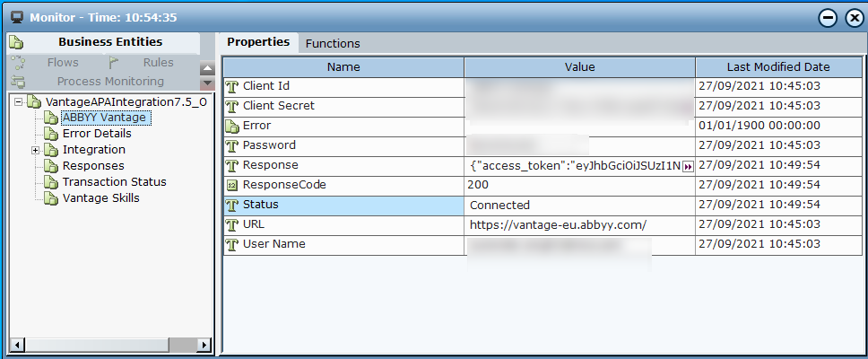Select Transaction Status entity
This screenshot has width=868, height=359.
114,182
